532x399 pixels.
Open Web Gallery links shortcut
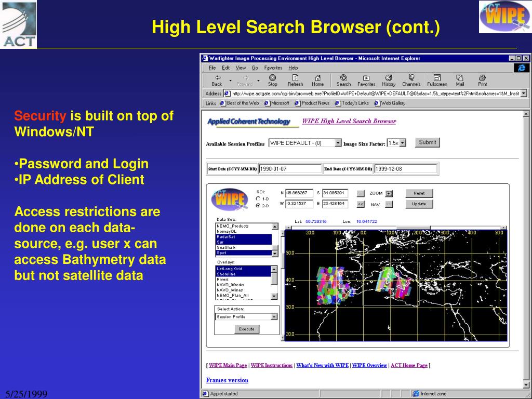click(x=390, y=103)
